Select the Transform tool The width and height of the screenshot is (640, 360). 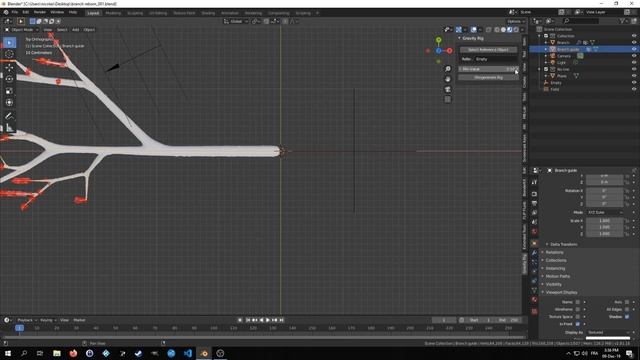click(9, 102)
